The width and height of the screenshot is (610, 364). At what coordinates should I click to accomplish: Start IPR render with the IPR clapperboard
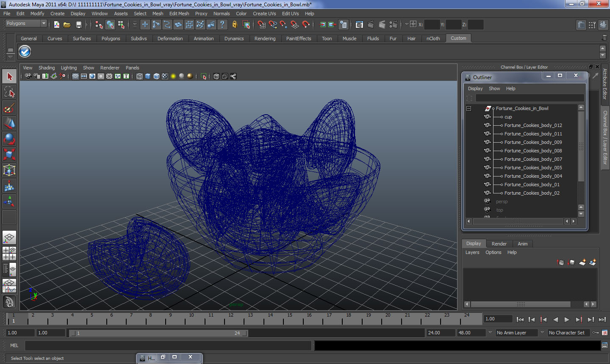(x=382, y=25)
